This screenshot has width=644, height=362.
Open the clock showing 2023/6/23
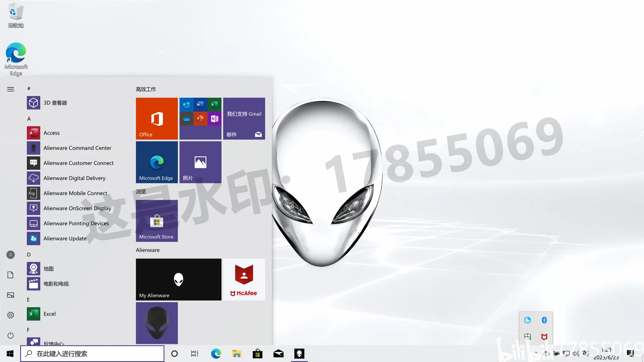(606, 354)
